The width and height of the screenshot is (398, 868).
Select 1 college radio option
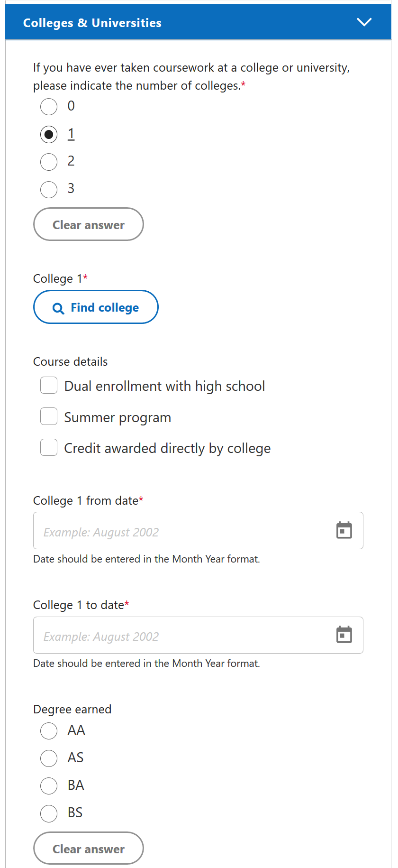(49, 134)
